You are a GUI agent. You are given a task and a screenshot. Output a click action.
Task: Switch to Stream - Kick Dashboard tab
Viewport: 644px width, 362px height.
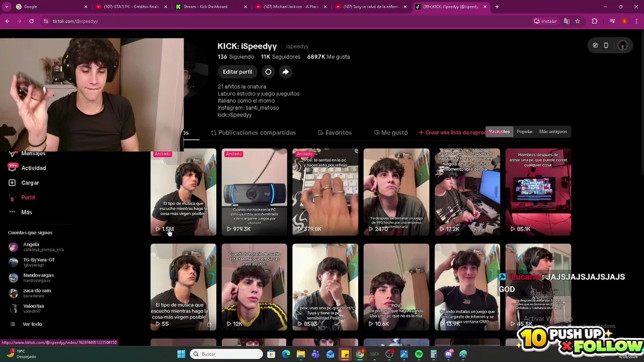pyautogui.click(x=211, y=7)
